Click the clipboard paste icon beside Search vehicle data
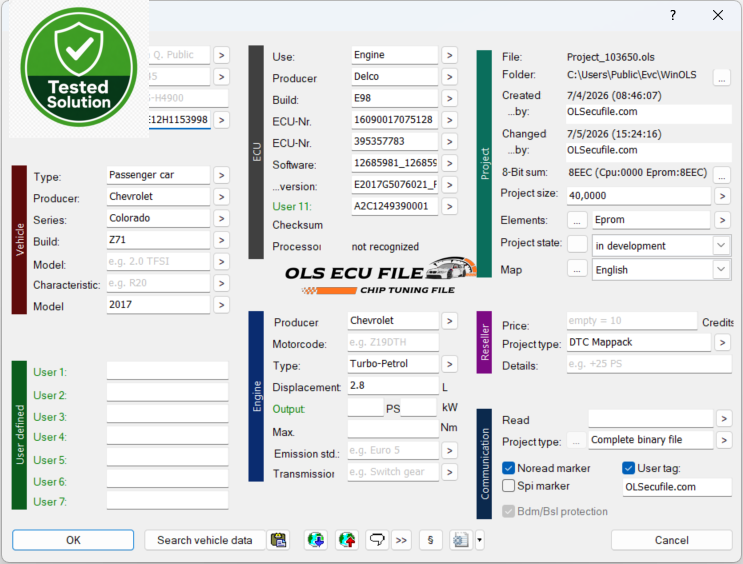The image size is (743, 564). (279, 540)
